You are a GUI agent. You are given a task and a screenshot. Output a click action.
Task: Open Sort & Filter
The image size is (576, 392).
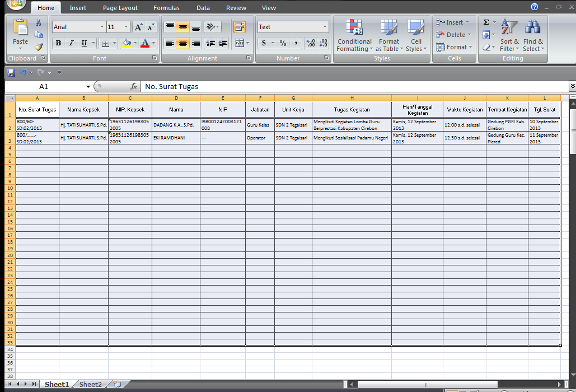click(x=508, y=35)
